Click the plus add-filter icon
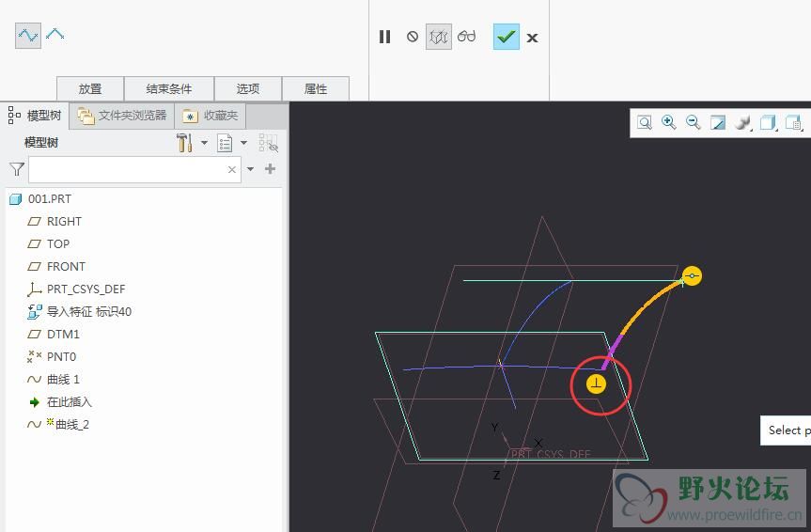The height and width of the screenshot is (532, 811). (270, 168)
